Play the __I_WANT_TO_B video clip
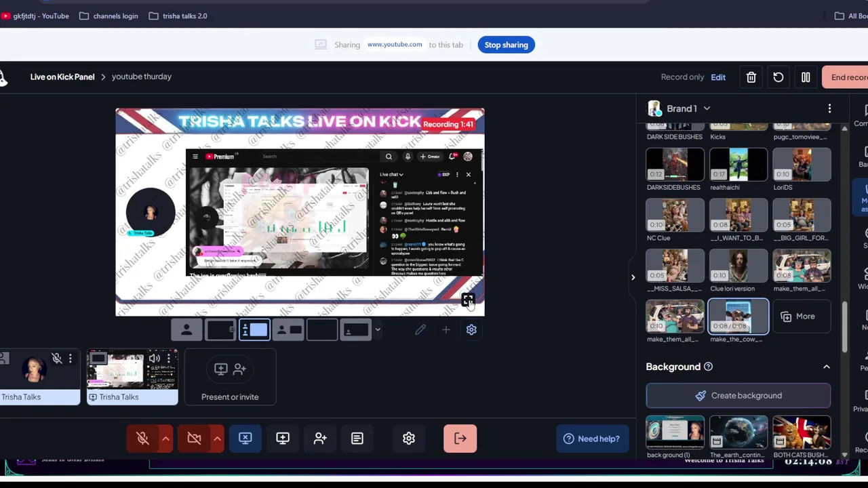This screenshot has width=868, height=488. pos(738,216)
